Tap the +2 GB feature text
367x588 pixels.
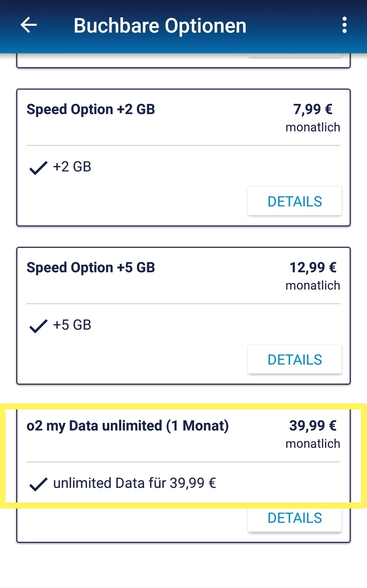pyautogui.click(x=72, y=167)
